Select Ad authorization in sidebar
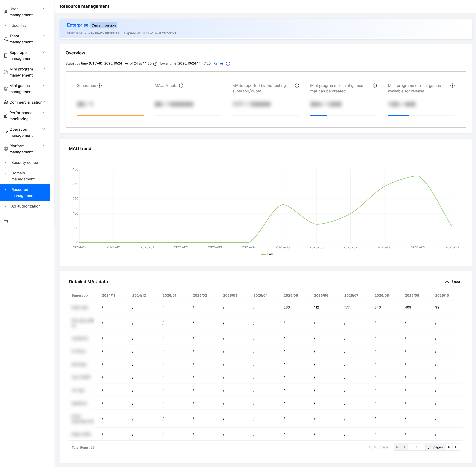The width and height of the screenshot is (476, 467). pos(26,206)
